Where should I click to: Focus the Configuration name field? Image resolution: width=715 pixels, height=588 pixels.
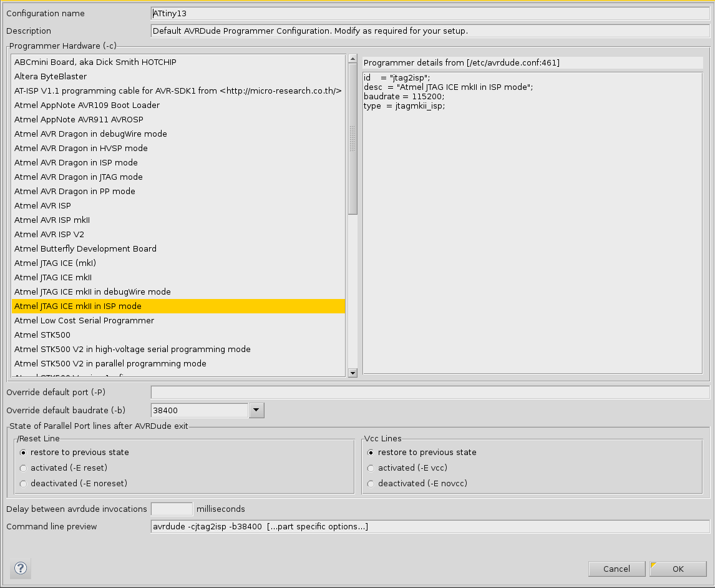click(x=430, y=13)
